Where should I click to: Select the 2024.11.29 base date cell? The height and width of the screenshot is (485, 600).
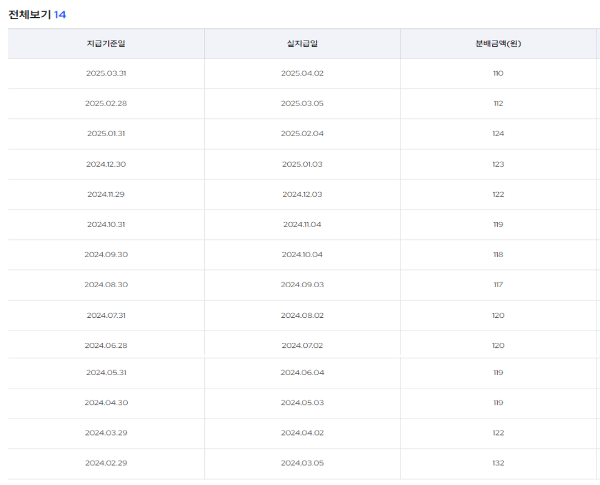coord(106,194)
